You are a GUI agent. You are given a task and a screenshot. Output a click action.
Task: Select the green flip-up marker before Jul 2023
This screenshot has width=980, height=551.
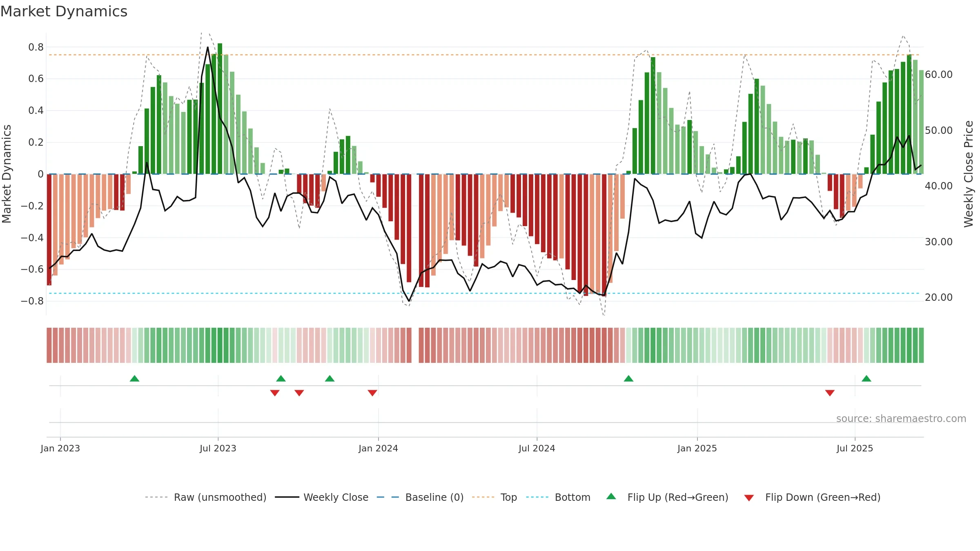point(134,378)
